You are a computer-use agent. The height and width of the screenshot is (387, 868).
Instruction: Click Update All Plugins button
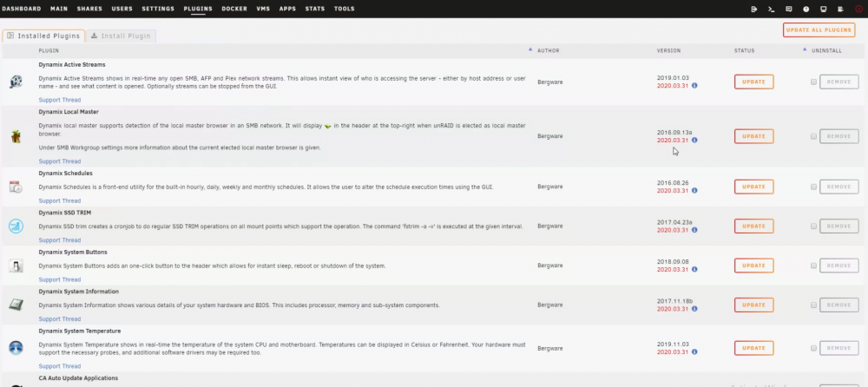click(819, 30)
